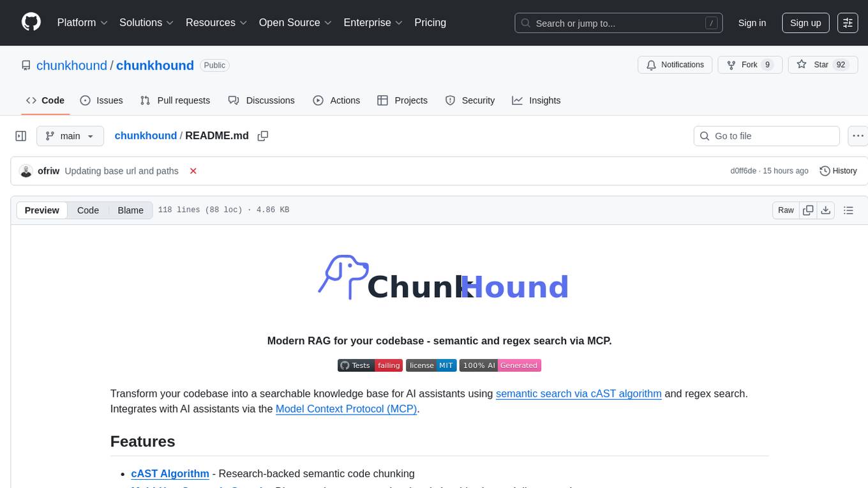Click the repository icon beside chunkhound
Screen dimensions: 868x488
(x=26, y=65)
